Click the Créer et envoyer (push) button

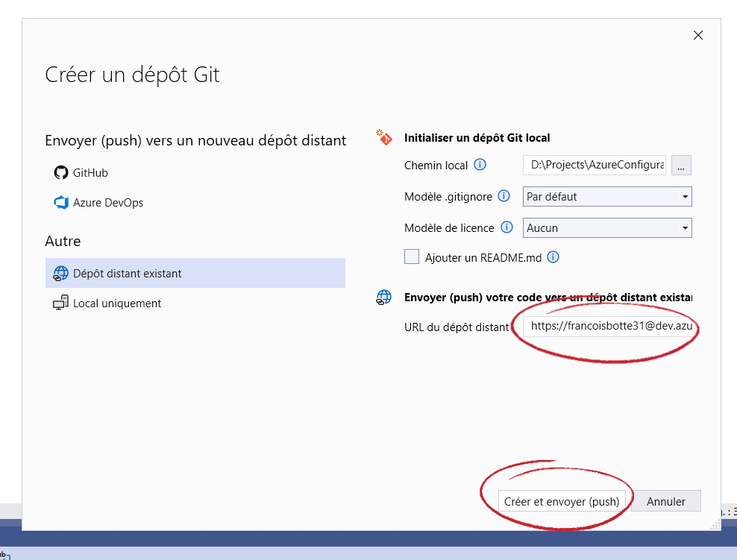point(562,500)
